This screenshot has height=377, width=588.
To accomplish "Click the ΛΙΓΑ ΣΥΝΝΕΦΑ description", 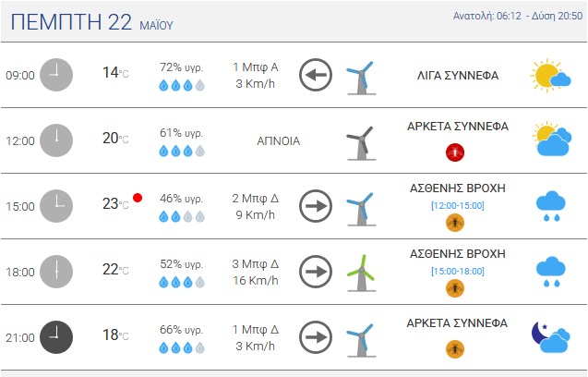I will tap(458, 76).
